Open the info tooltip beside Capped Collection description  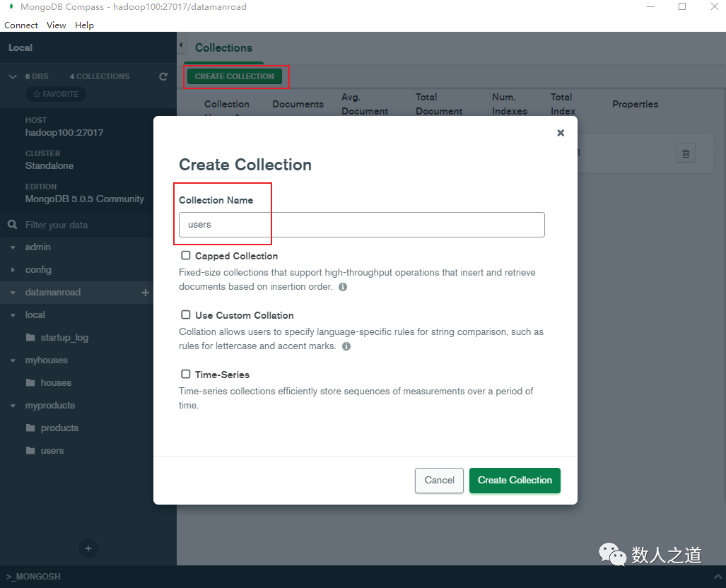[343, 286]
